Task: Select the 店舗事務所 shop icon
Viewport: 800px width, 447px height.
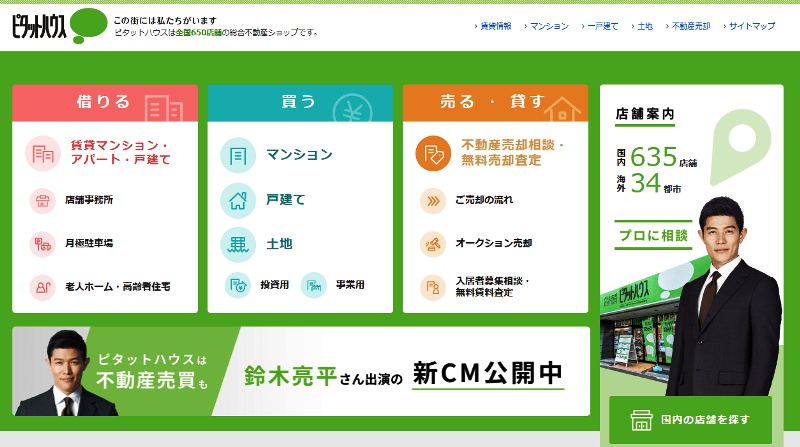Action: pyautogui.click(x=43, y=200)
